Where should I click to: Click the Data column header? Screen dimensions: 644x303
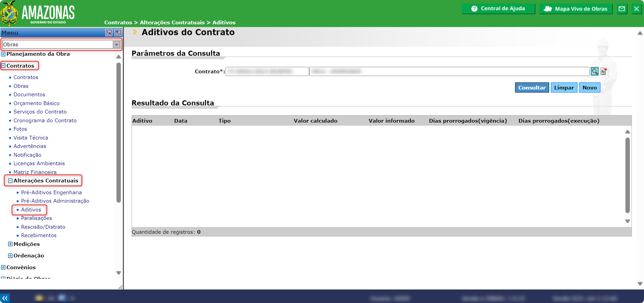tap(181, 121)
